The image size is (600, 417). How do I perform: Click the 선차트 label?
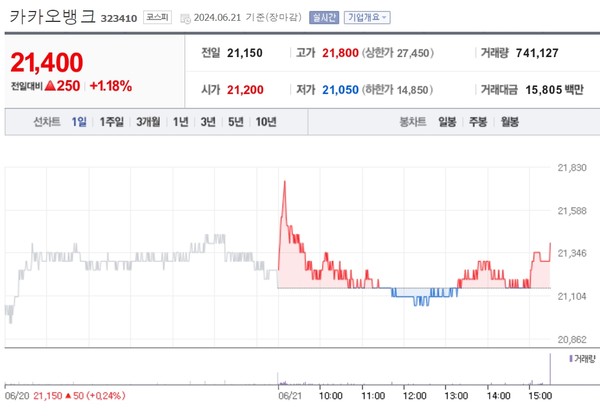point(47,122)
